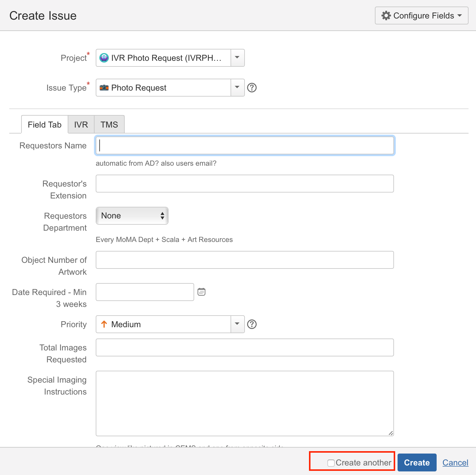
Task: Click the Photo Request camera icon
Action: point(104,88)
